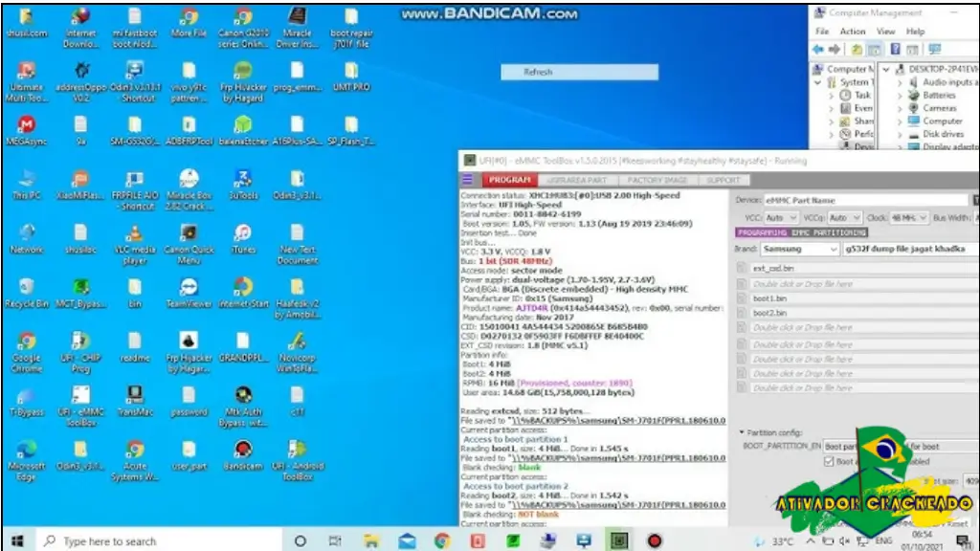This screenshot has width=980, height=551.
Task: Open Help menu in Computer Management
Action: pyautogui.click(x=915, y=32)
